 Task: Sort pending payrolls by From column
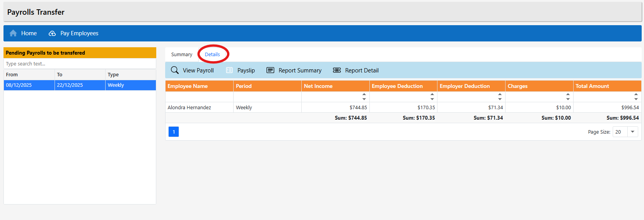29,74
